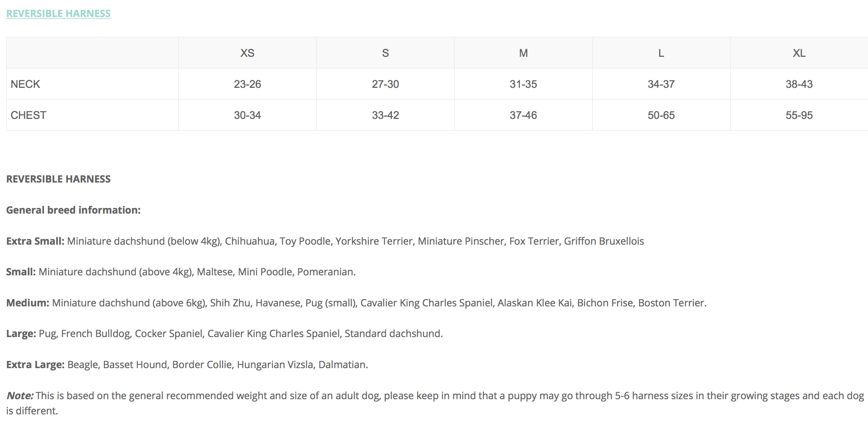Image resolution: width=868 pixels, height=431 pixels.
Task: Click the XL size column header
Action: tap(799, 53)
